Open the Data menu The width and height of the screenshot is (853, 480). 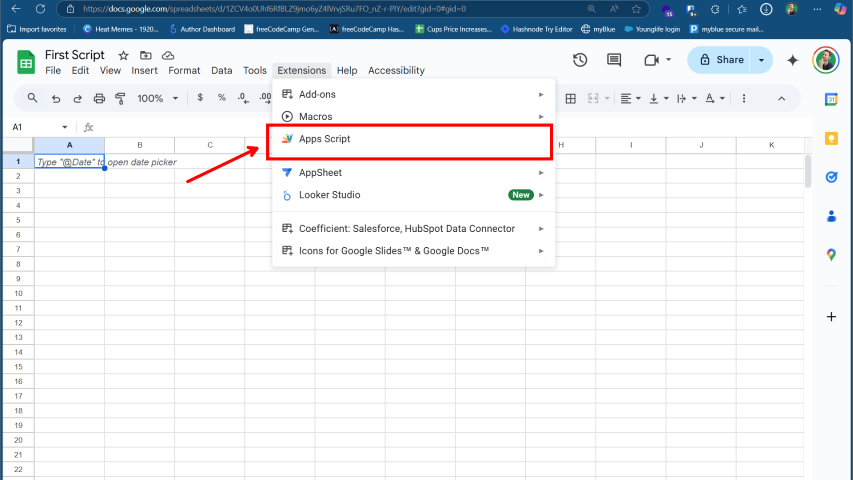point(221,71)
